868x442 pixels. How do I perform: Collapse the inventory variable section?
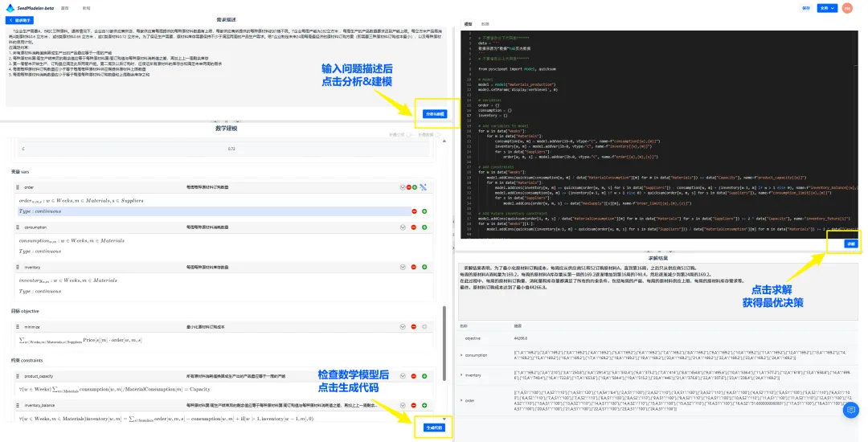pyautogui.click(x=403, y=267)
